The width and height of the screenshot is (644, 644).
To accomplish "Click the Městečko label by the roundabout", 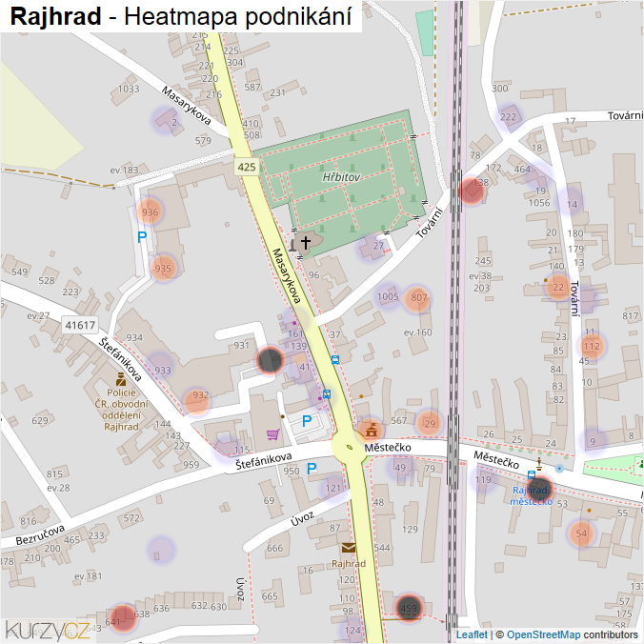I will [x=388, y=447].
